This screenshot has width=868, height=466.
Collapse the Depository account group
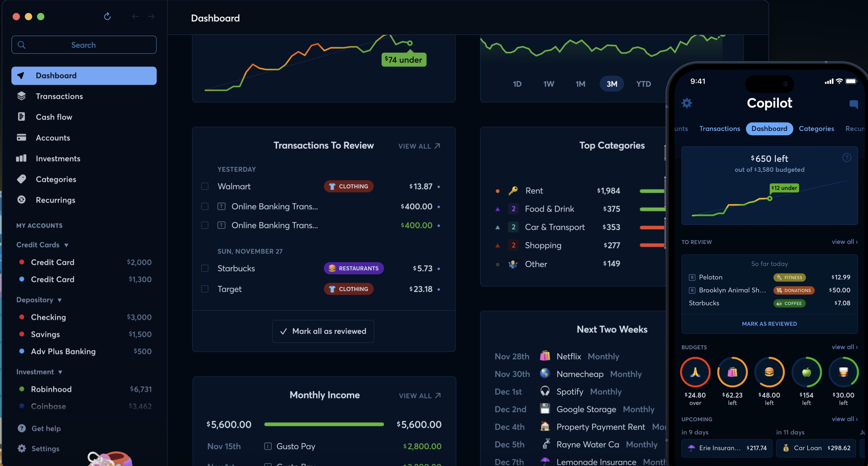[x=60, y=300]
